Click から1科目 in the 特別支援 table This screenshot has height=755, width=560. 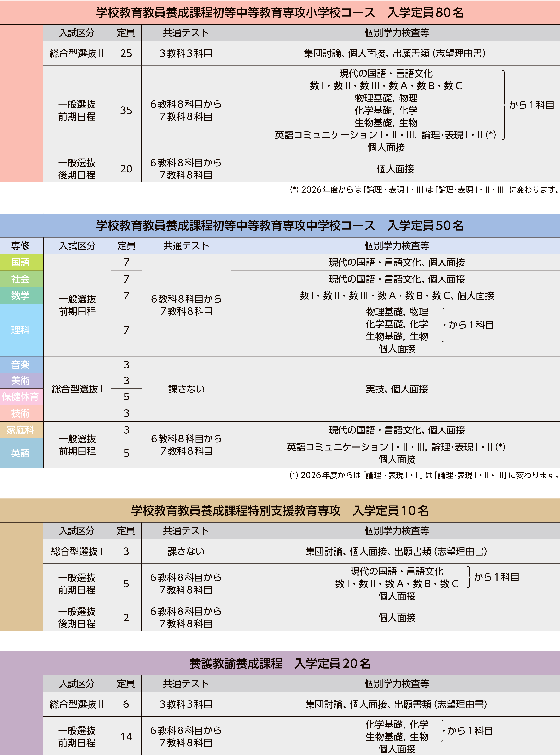497,577
